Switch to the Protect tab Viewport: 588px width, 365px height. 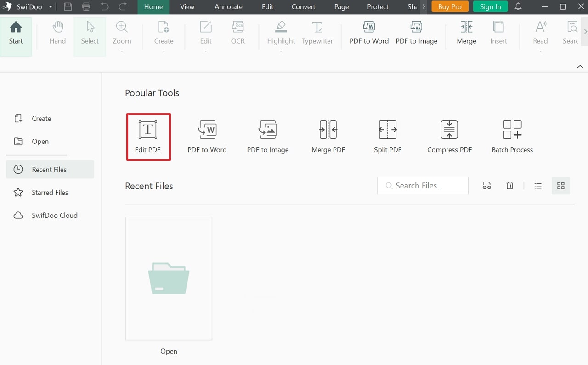coord(378,6)
